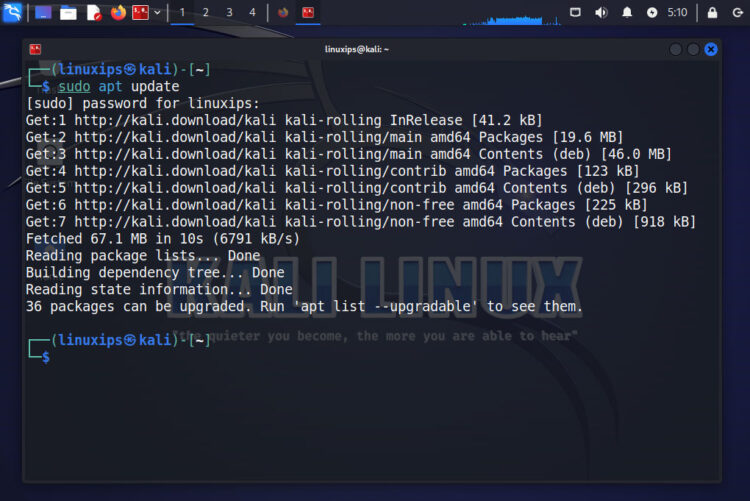750x501 pixels.
Task: Open the volume control icon
Action: point(601,12)
